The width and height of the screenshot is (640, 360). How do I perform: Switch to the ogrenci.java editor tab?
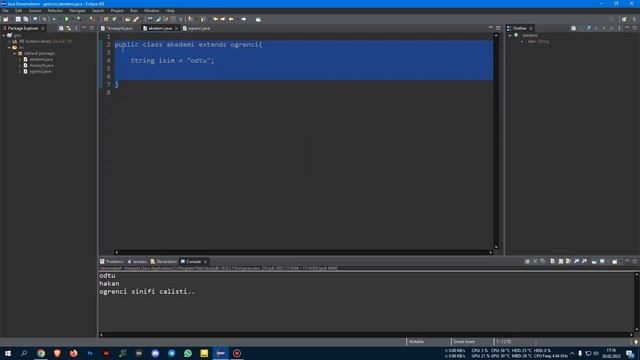tap(197, 28)
